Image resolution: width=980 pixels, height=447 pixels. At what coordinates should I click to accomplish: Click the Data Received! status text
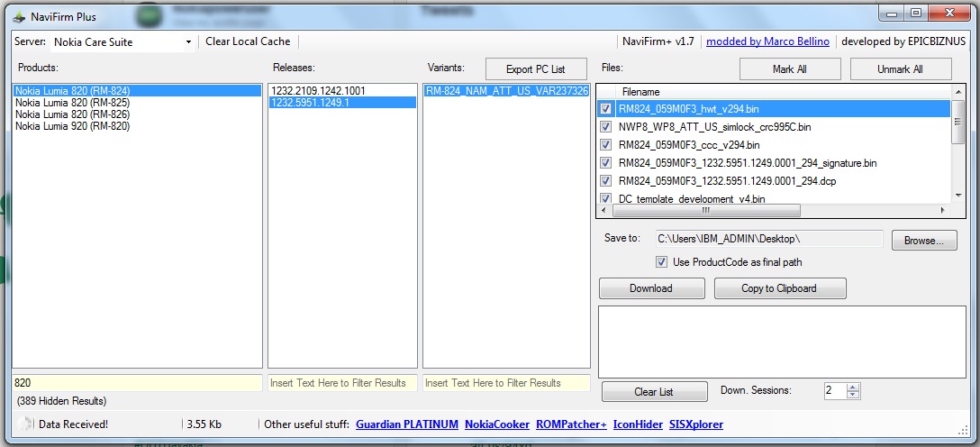73,424
